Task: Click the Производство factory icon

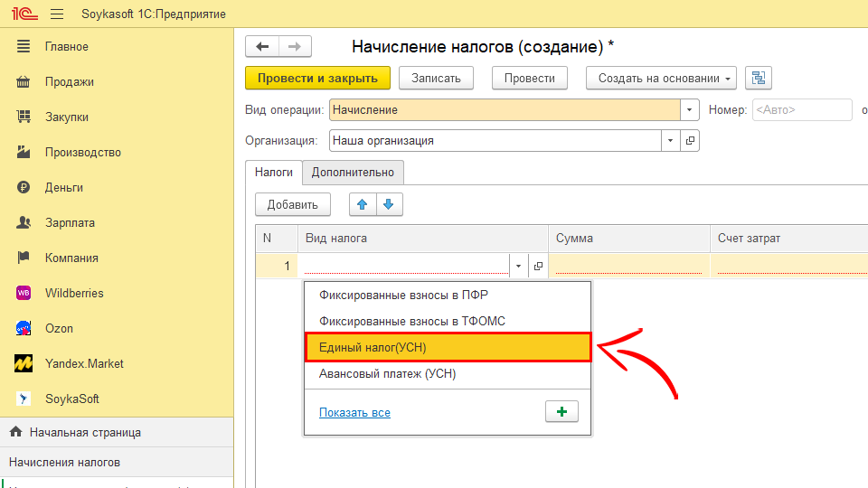Action: click(24, 152)
